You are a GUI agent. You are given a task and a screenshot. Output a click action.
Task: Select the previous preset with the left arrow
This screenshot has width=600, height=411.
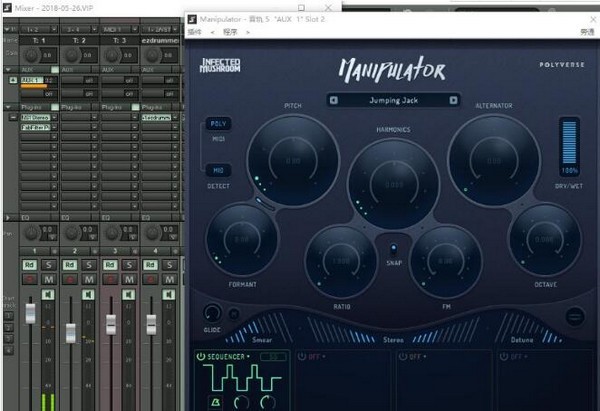333,100
